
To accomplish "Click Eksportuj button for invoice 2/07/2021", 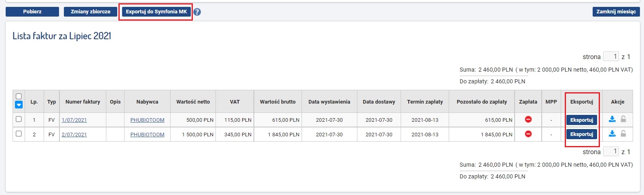I will click(581, 134).
